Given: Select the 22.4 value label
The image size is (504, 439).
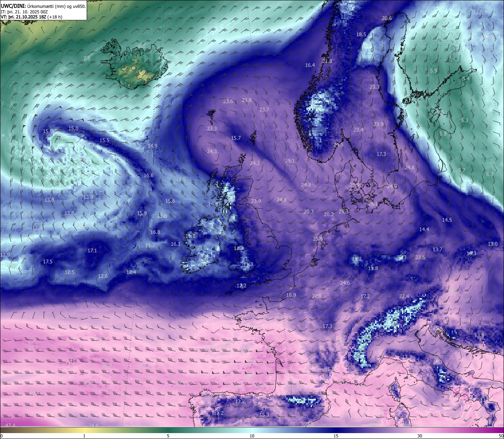Looking at the screenshot, I should click(x=404, y=296).
